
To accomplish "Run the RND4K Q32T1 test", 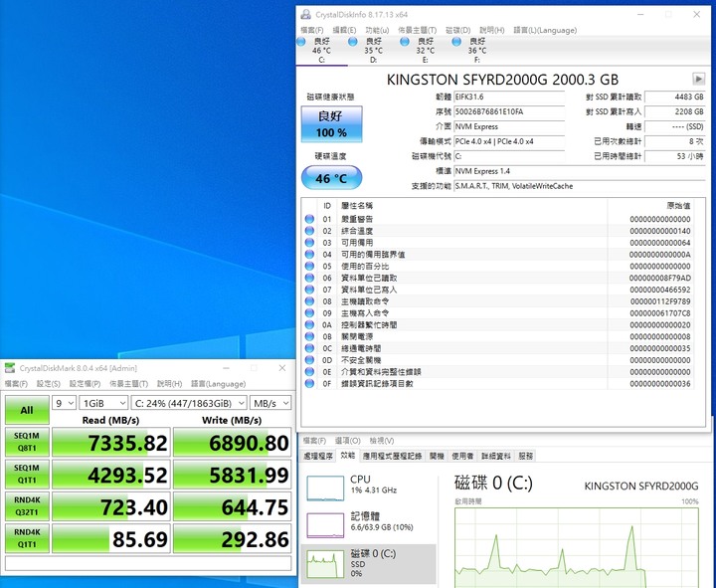I will 27,506.
